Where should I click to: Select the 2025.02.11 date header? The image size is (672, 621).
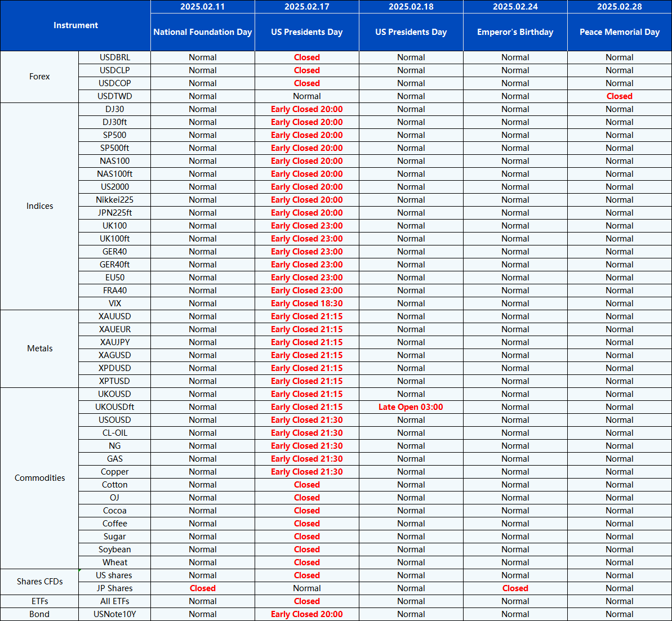[202, 7]
